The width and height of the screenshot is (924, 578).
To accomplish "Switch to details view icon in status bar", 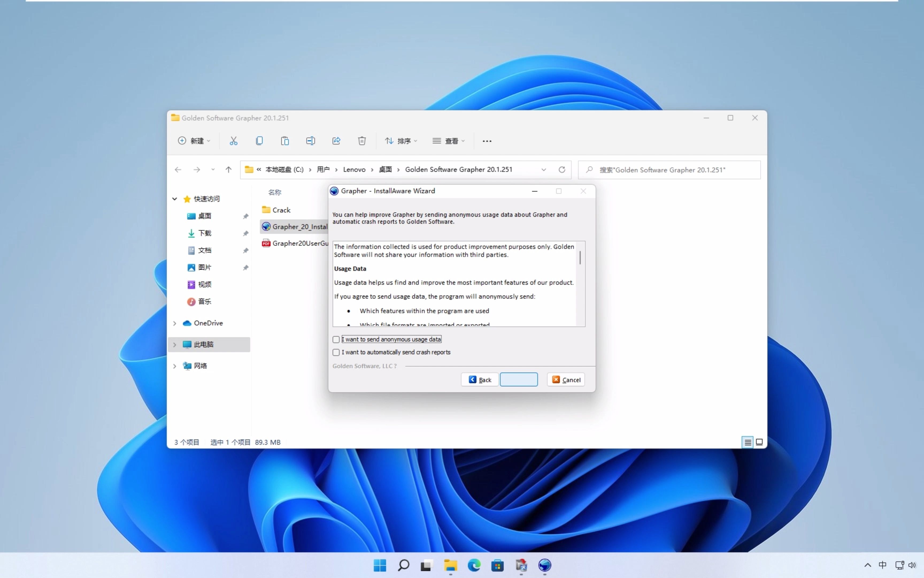I will click(x=748, y=442).
